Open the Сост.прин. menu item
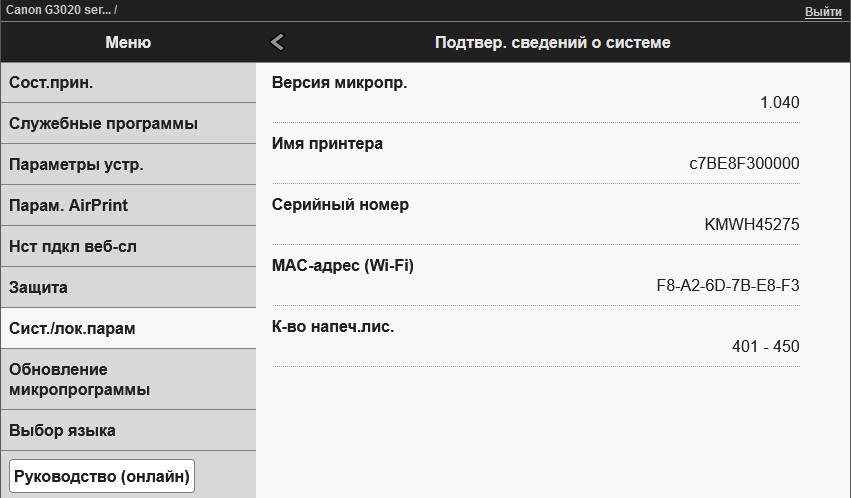Image resolution: width=851 pixels, height=498 pixels. [x=127, y=83]
